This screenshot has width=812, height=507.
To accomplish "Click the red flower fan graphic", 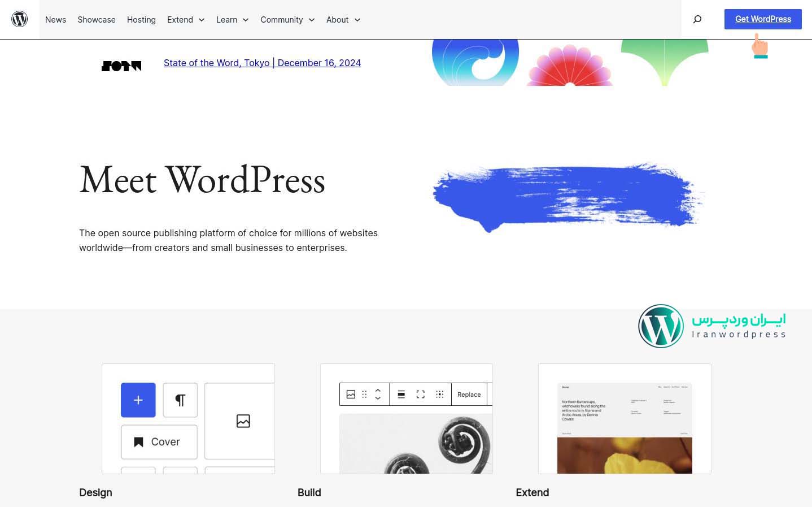I will [x=570, y=66].
